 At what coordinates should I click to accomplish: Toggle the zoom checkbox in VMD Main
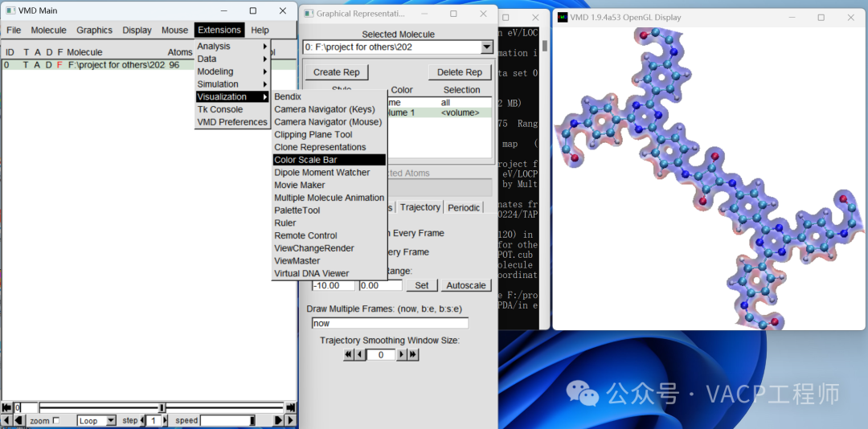56,421
